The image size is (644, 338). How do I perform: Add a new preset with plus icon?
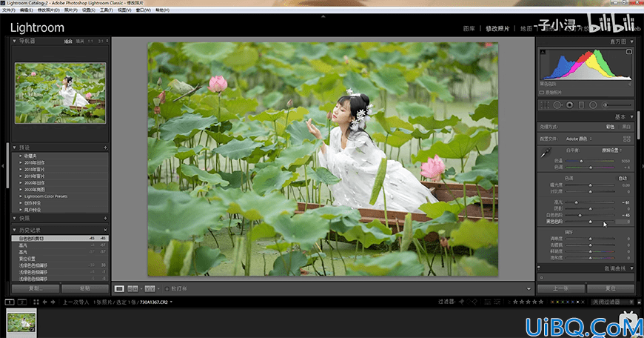tap(105, 148)
